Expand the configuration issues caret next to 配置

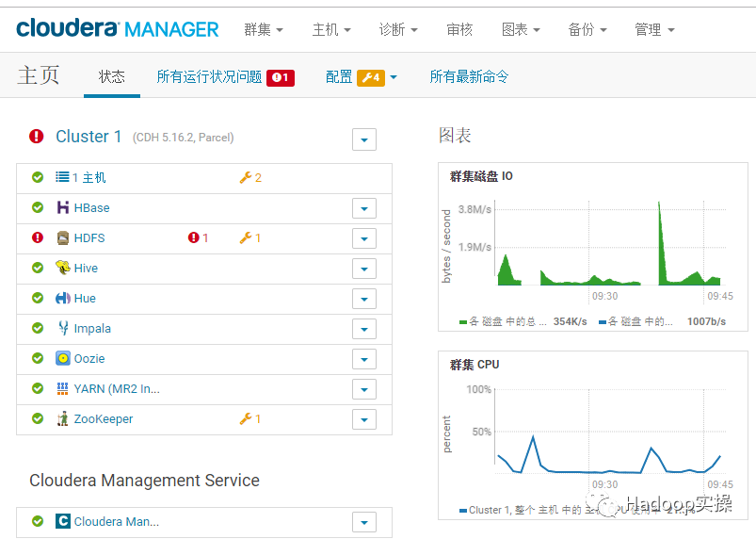click(x=394, y=77)
